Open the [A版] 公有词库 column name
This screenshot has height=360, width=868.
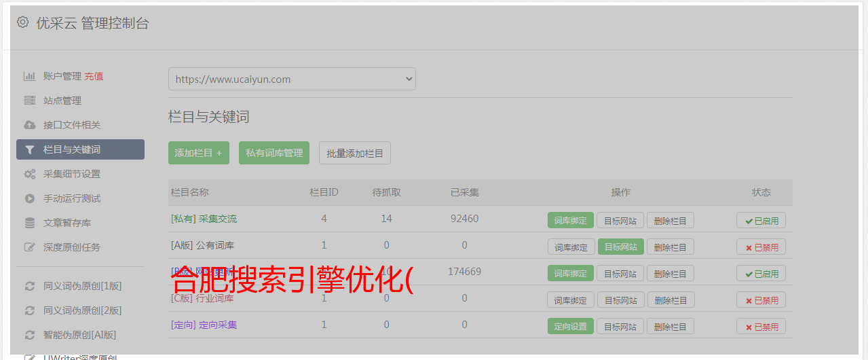coord(202,245)
